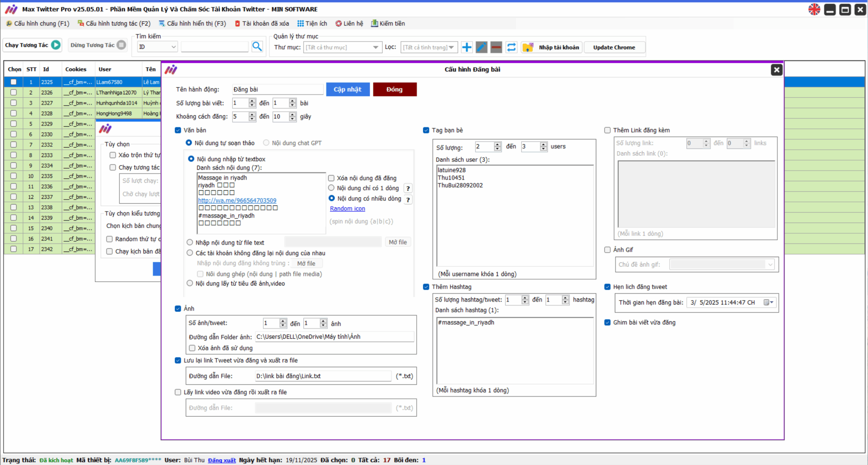Click Update Chrome button

(x=614, y=47)
